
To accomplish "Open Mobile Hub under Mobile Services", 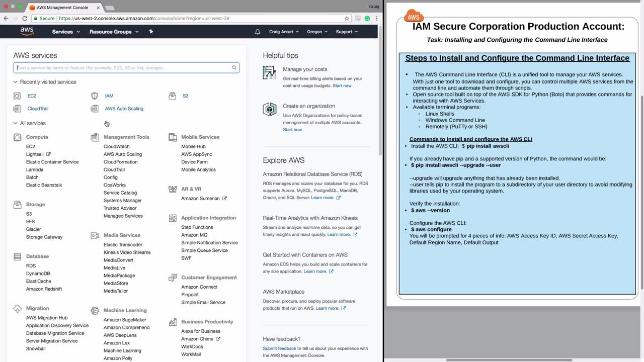I will coord(193,147).
